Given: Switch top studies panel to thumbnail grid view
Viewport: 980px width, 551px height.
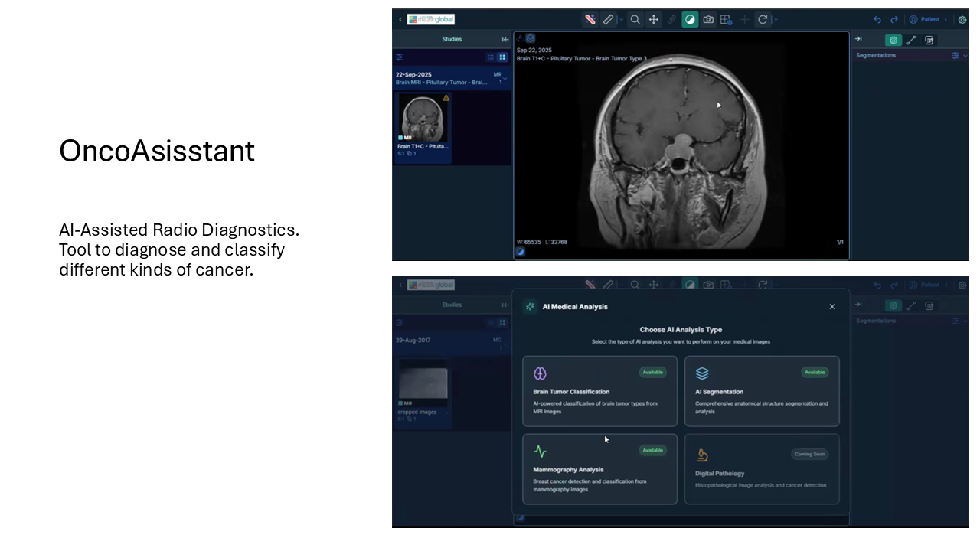Looking at the screenshot, I should point(502,57).
